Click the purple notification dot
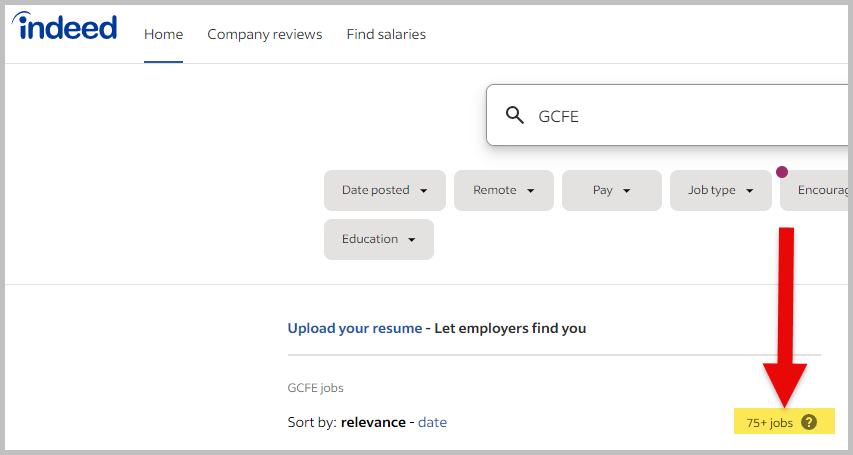 point(781,172)
